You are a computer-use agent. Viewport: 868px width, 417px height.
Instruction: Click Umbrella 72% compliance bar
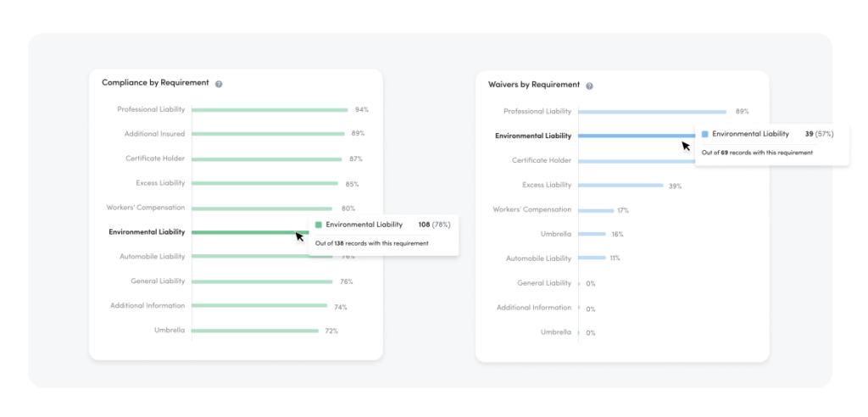click(255, 331)
